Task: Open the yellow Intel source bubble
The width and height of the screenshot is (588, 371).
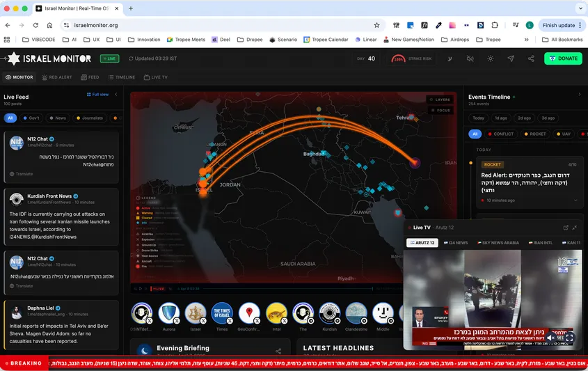Action: tap(276, 313)
